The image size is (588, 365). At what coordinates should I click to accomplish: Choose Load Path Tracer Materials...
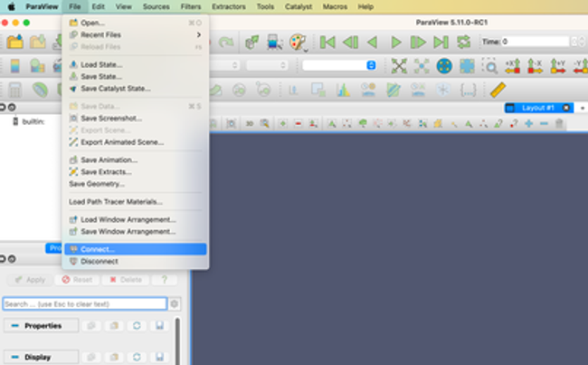coord(135,202)
